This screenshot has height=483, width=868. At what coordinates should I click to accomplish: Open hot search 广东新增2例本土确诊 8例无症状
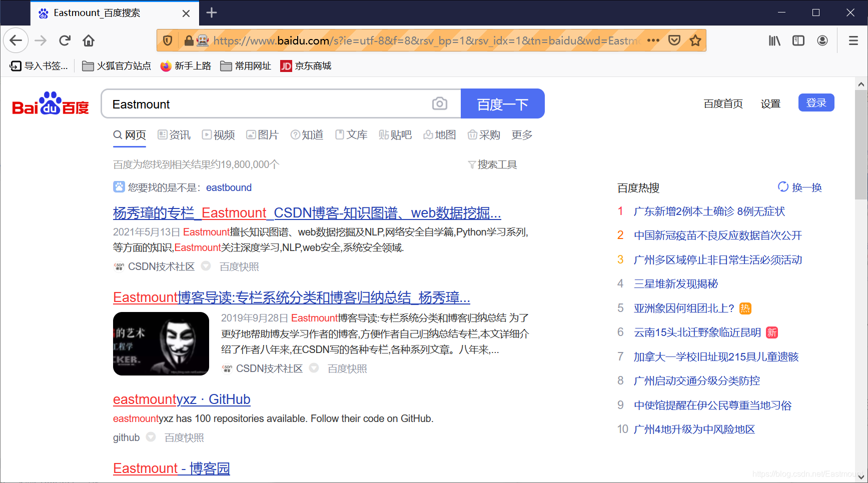pyautogui.click(x=709, y=211)
